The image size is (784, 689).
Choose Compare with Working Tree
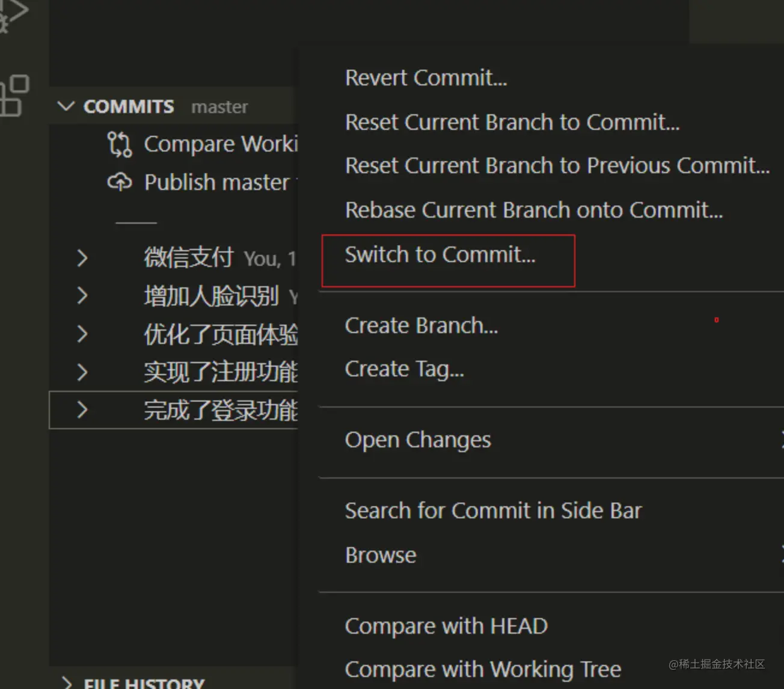tap(483, 670)
